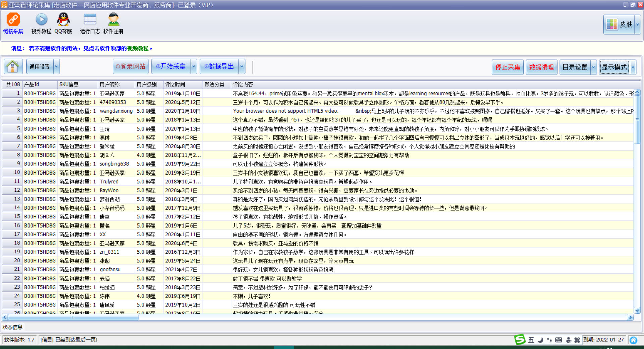Click the user account icon in input bar

point(568,340)
